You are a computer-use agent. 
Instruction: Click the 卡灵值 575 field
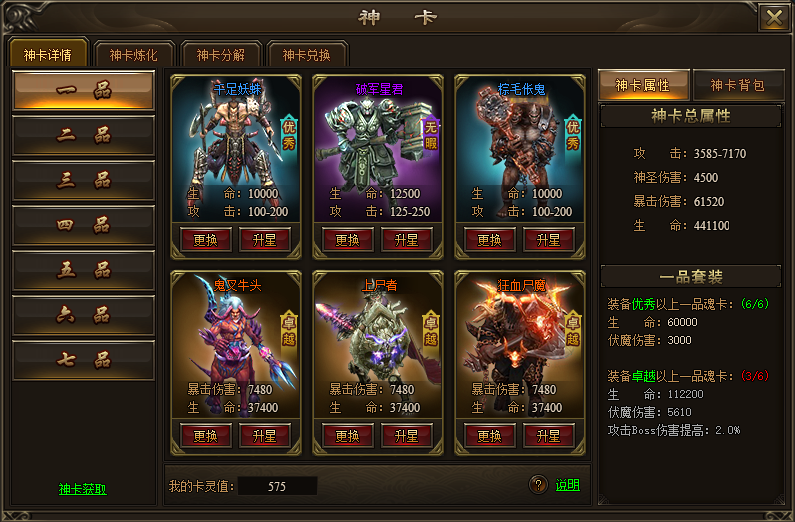pos(277,486)
